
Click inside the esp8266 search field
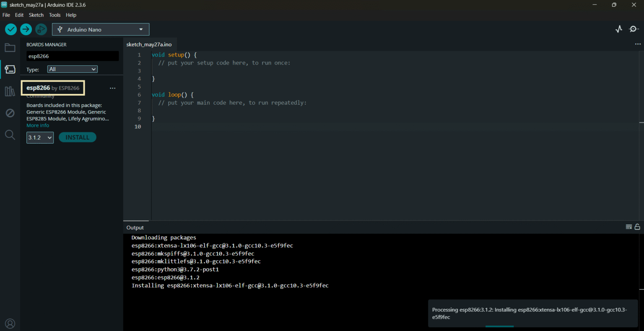(72, 56)
